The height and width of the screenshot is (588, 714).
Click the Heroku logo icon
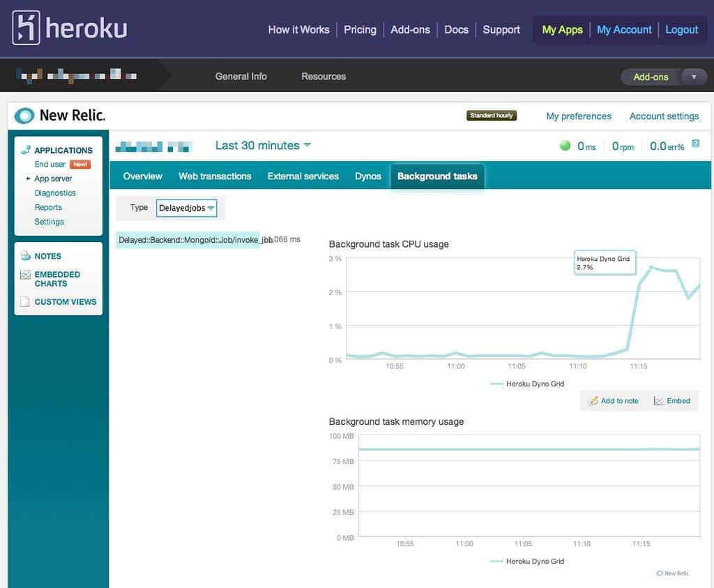point(26,28)
